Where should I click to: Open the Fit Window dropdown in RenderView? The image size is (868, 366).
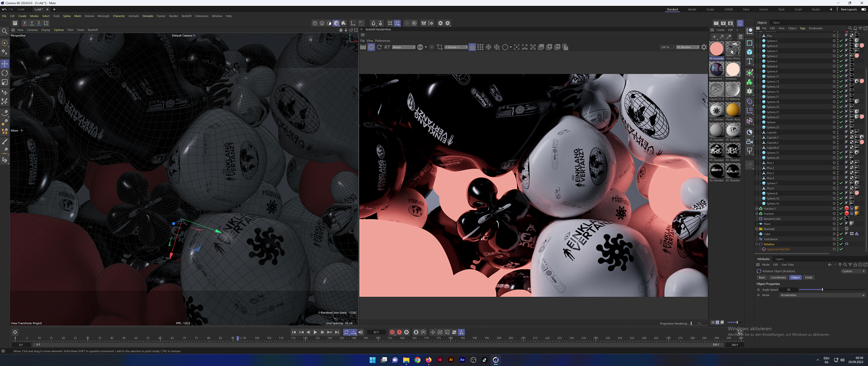tap(688, 47)
